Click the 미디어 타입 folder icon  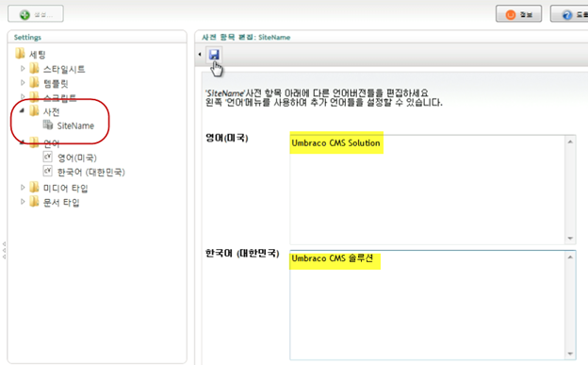[34, 187]
